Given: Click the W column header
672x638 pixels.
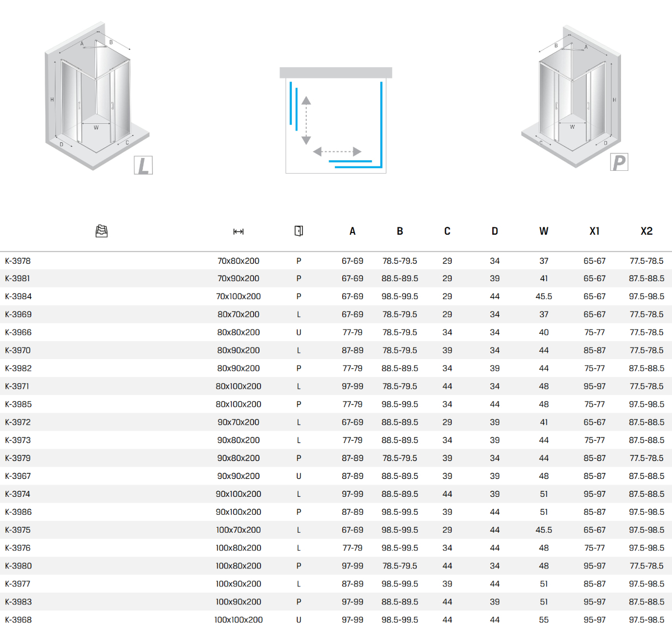Looking at the screenshot, I should pyautogui.click(x=544, y=231).
